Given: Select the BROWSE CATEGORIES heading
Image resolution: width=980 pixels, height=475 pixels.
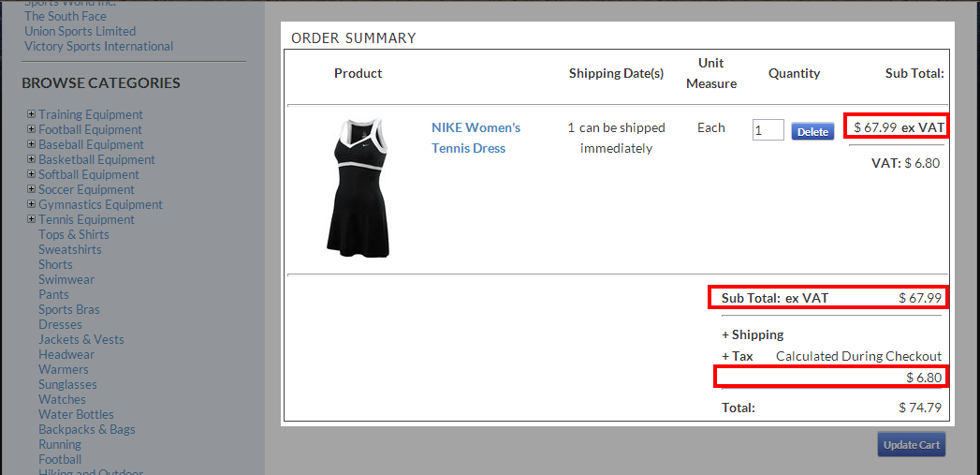Looking at the screenshot, I should point(101,82).
